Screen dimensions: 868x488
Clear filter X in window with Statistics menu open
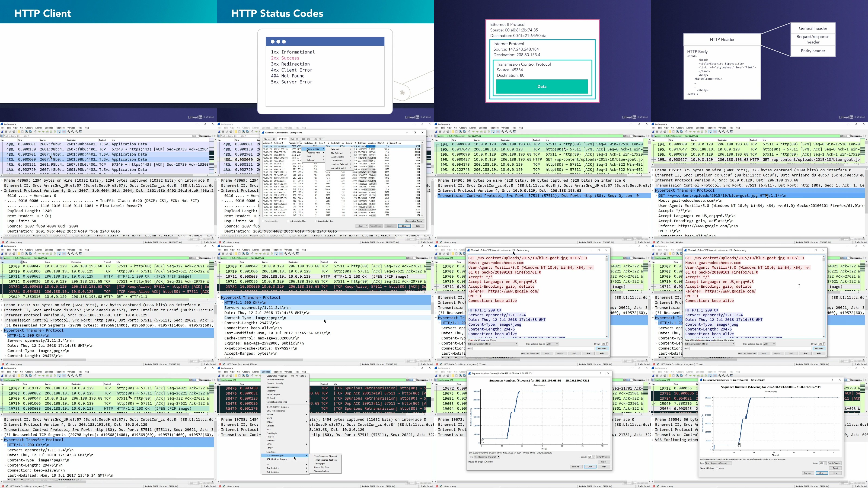(x=407, y=380)
